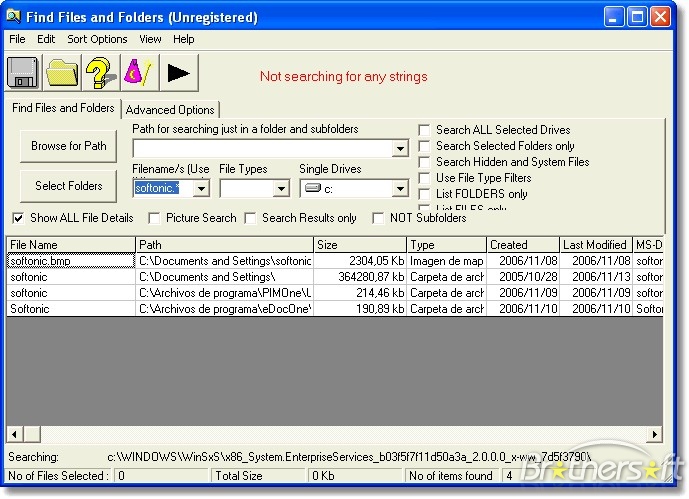Screen dimensions: 689x499
Task: Maximize the Find Files and Folders window
Action: pyautogui.click(x=637, y=17)
